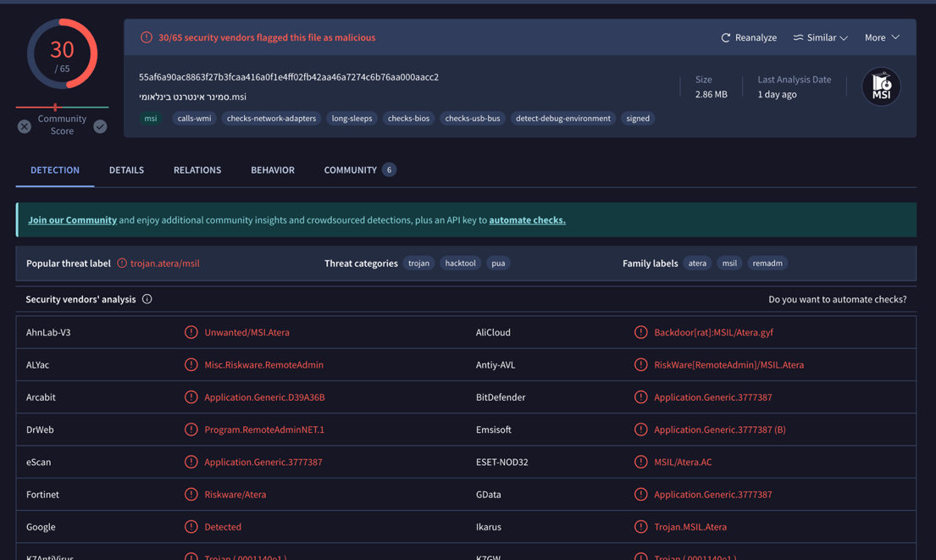Click the RiskWare[RemoteAdmin]/MSIL.Atera result

(x=728, y=365)
